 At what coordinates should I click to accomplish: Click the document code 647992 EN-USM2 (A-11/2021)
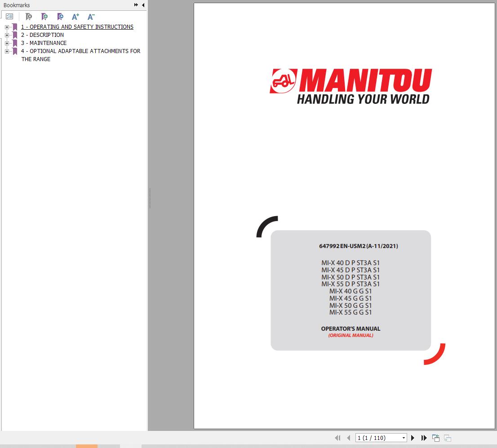tap(359, 246)
